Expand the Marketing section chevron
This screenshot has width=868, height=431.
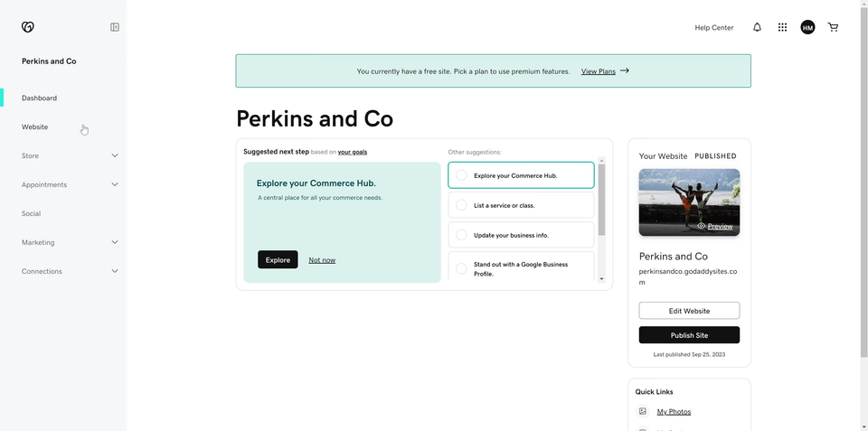point(115,242)
